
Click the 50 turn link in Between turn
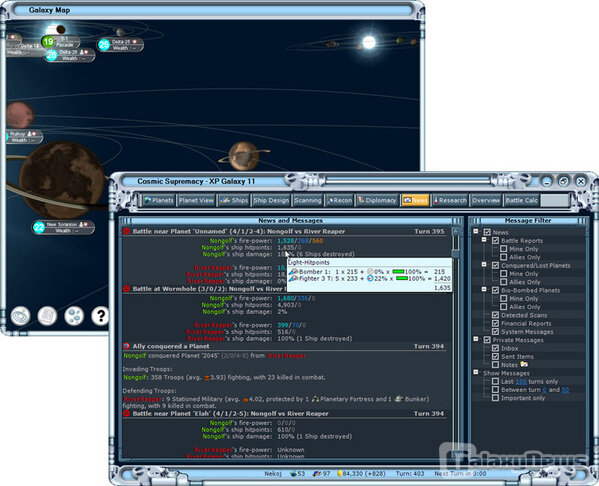point(565,390)
